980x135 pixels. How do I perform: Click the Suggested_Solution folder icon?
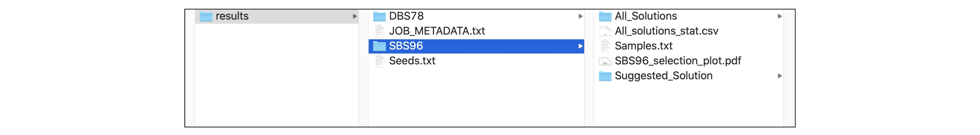pos(605,76)
